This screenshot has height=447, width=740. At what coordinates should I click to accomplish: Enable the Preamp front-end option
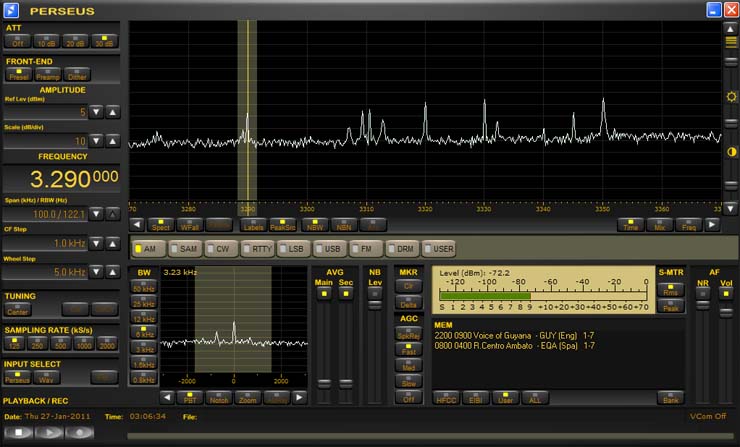(x=48, y=75)
